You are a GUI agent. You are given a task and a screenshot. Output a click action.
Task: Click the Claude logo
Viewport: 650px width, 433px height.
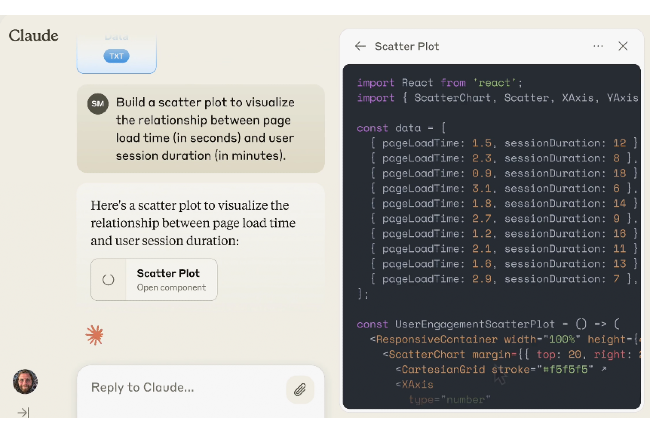[x=34, y=36]
